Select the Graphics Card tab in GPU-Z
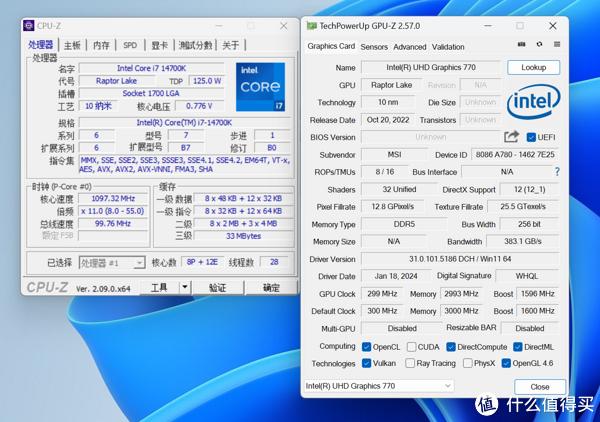Screen dimensions: 600x422 click(331, 46)
